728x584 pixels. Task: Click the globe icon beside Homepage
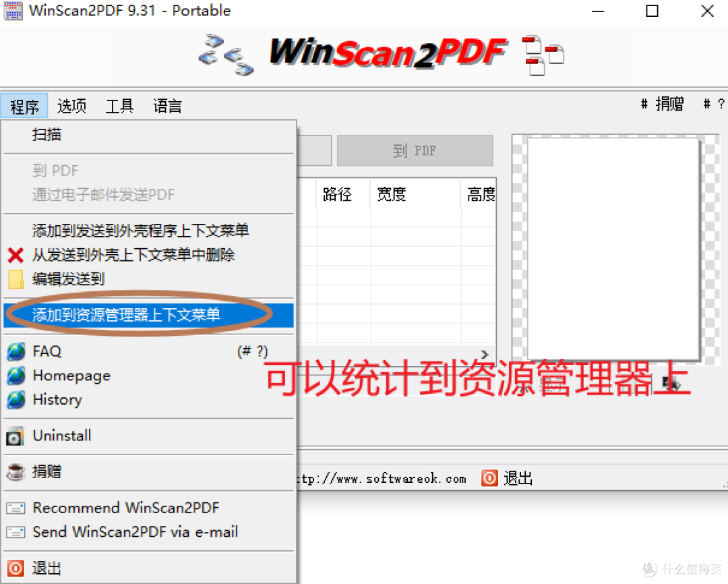click(16, 376)
